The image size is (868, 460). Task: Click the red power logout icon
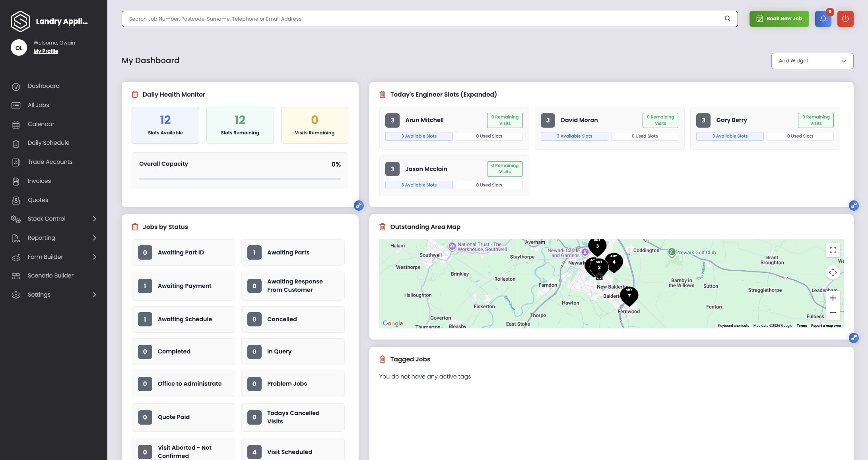pyautogui.click(x=845, y=19)
